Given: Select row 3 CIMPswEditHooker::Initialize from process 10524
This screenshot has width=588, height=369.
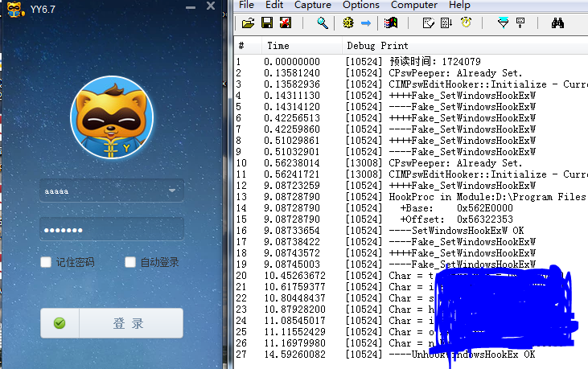Looking at the screenshot, I should pyautogui.click(x=411, y=84).
